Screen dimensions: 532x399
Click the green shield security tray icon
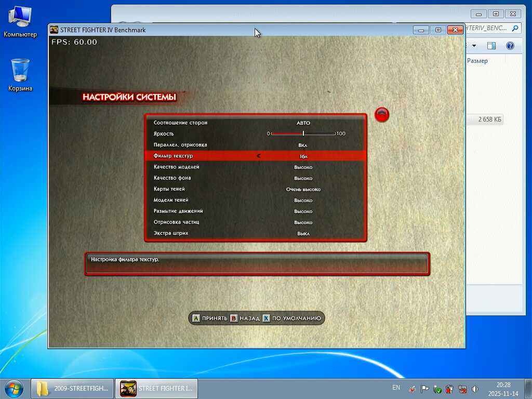click(x=437, y=389)
